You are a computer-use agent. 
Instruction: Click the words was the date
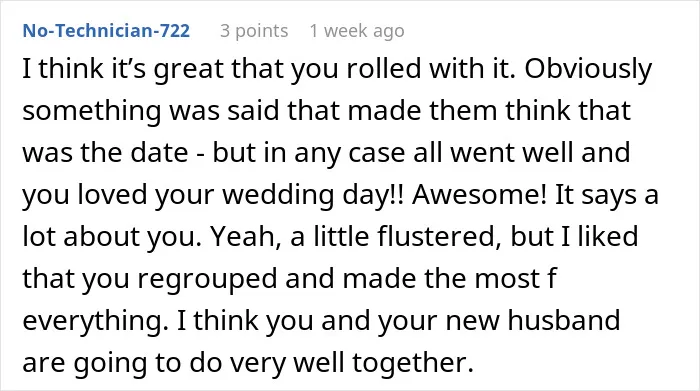point(105,153)
